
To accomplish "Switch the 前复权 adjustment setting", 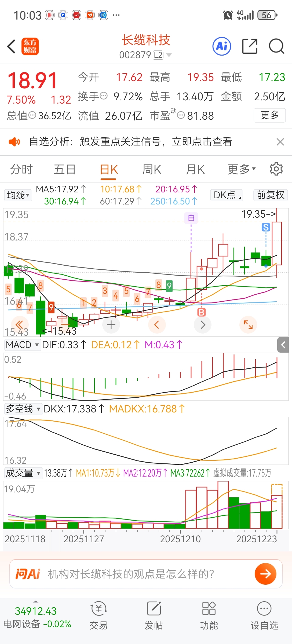I will [x=270, y=195].
